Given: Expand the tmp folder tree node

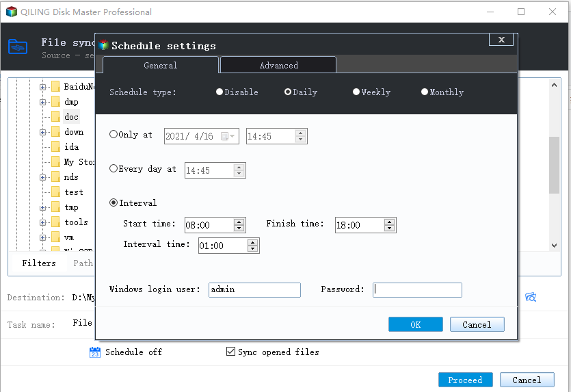Looking at the screenshot, I should (42, 208).
